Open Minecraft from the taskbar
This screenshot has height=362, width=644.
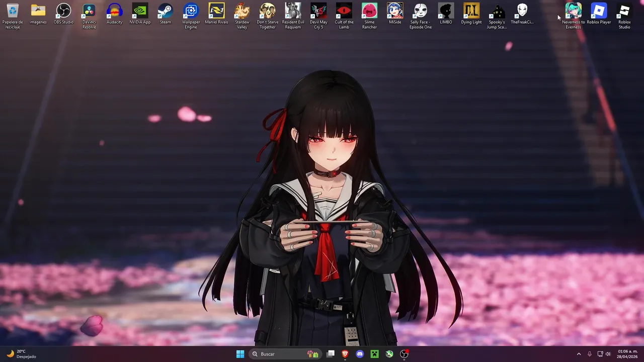coord(374,354)
